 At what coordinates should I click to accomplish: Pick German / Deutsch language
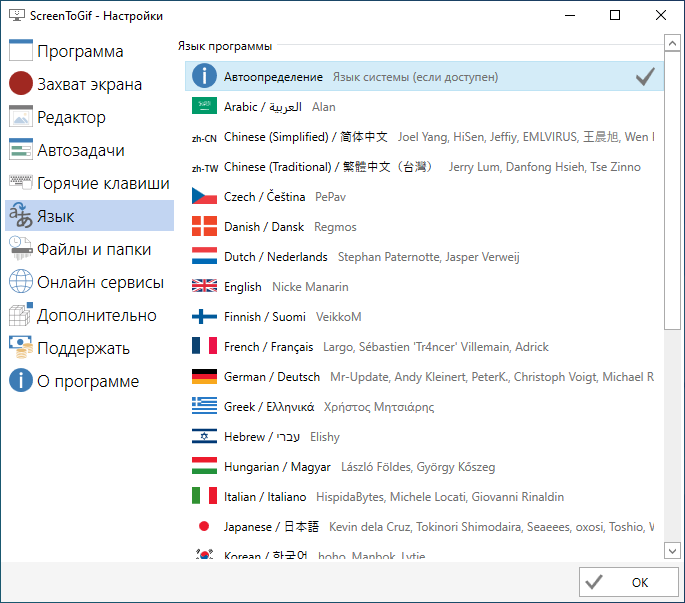point(424,376)
